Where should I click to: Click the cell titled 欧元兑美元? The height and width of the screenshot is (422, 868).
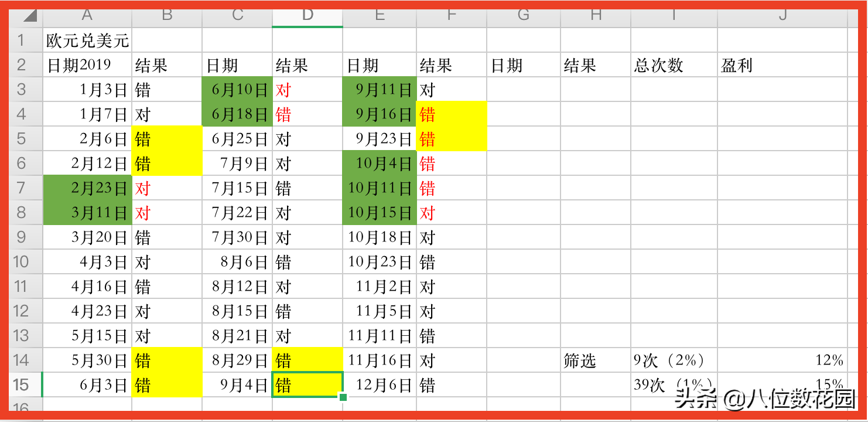[x=88, y=40]
